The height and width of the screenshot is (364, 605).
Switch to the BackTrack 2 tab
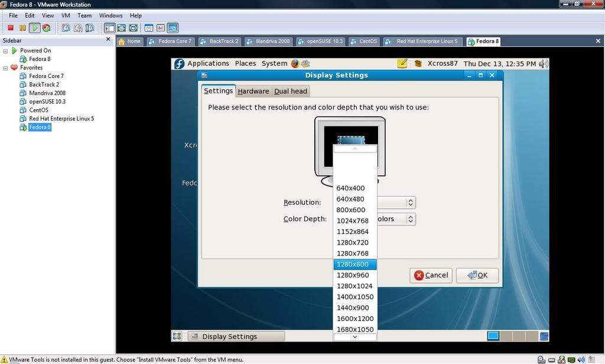click(x=219, y=41)
